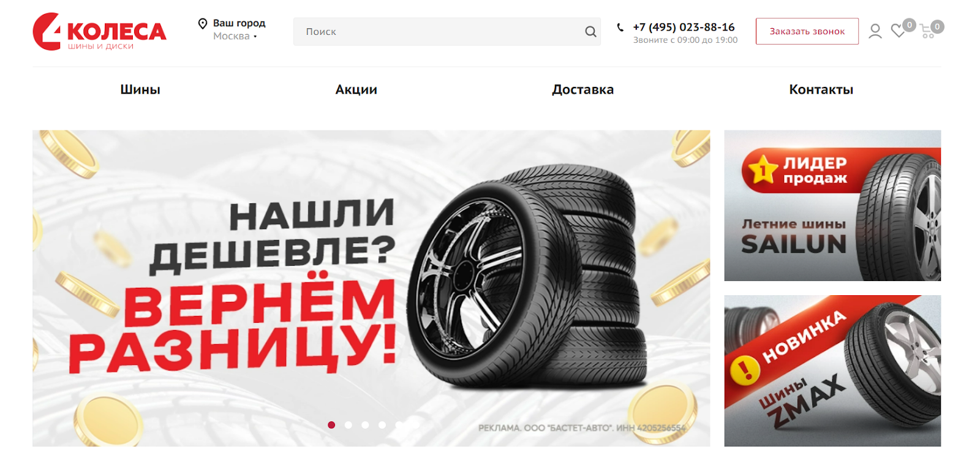
Task: Click the phone handset icon
Action: coord(620,28)
